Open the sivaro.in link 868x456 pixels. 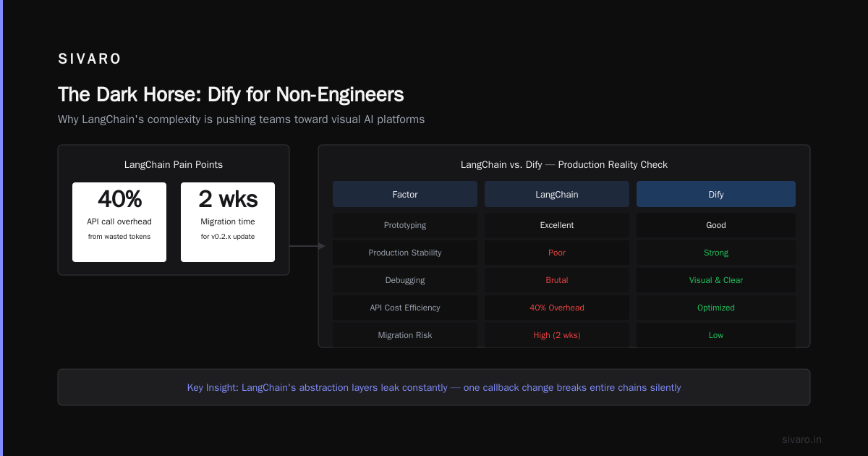[802, 439]
